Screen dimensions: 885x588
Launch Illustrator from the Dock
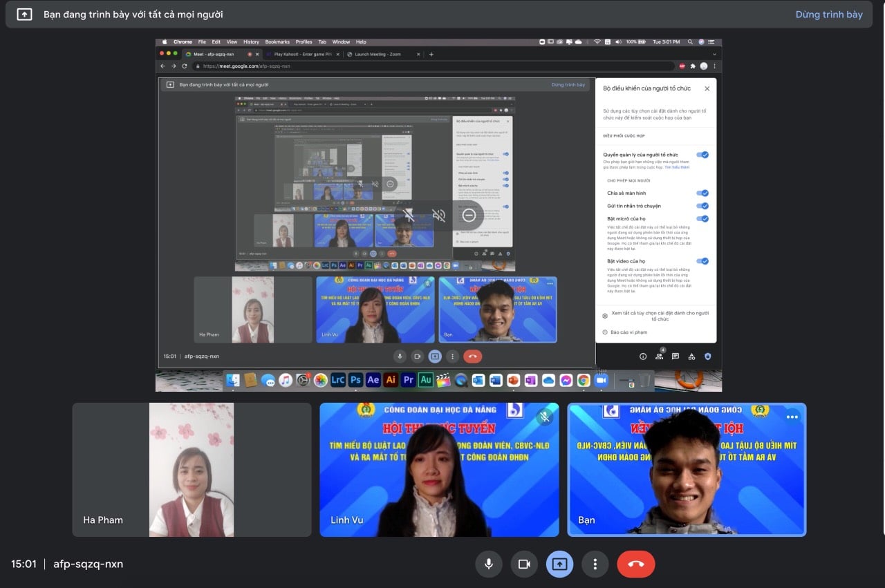[391, 380]
